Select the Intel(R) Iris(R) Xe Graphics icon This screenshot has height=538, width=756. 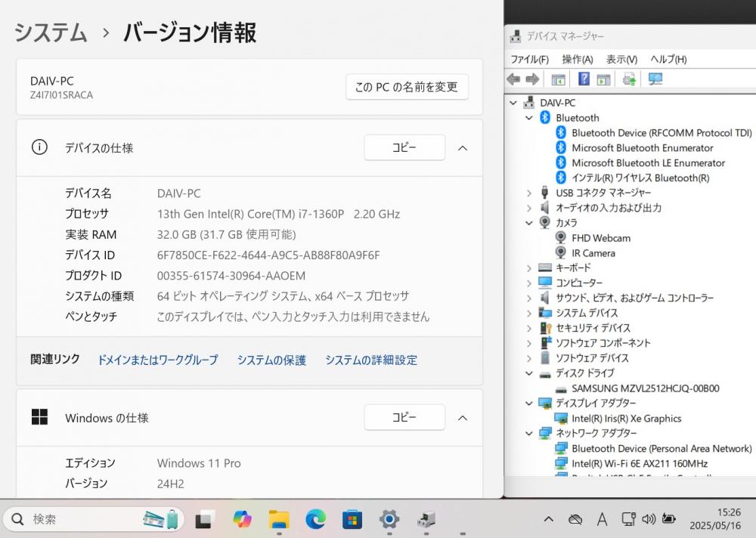pyautogui.click(x=561, y=418)
